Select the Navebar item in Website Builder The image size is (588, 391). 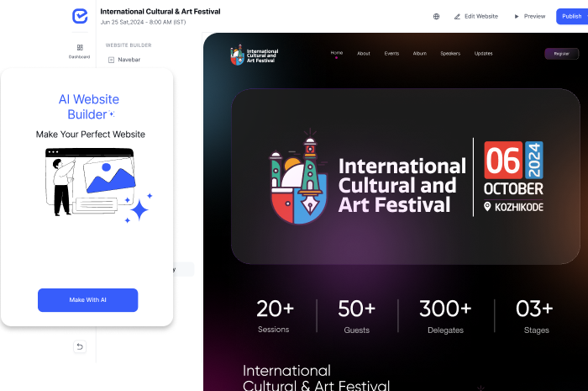(124, 60)
